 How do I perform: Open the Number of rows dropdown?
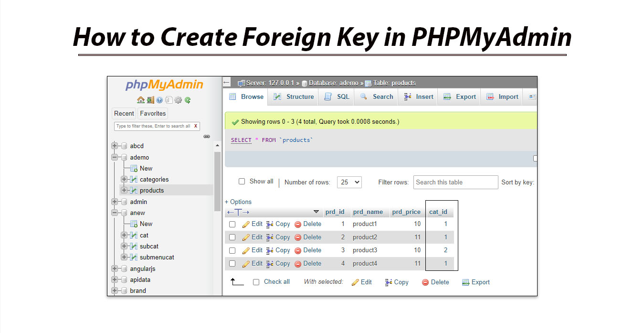coord(349,182)
